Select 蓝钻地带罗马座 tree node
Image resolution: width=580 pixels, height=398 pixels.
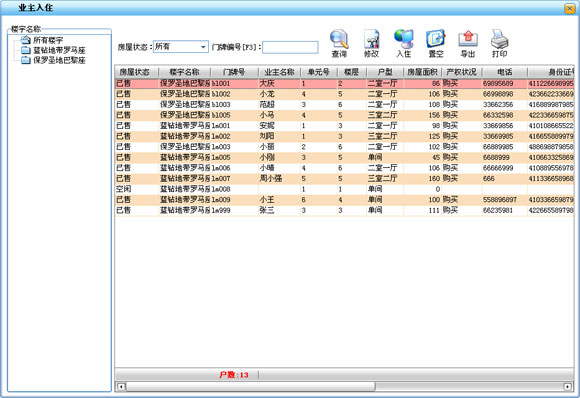point(59,50)
